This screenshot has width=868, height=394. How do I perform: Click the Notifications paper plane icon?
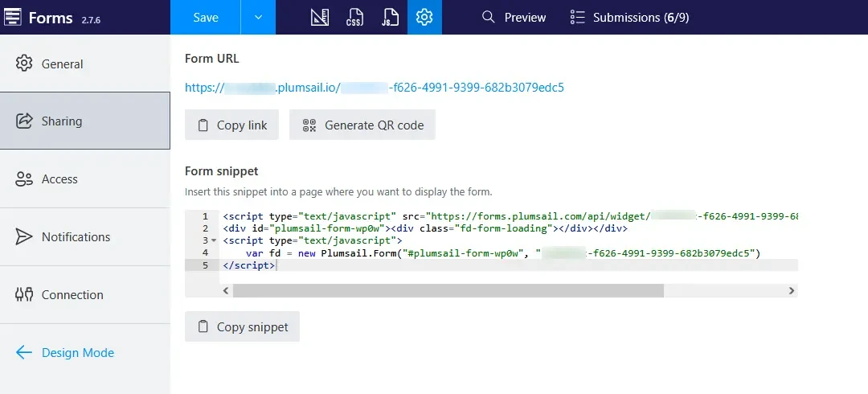(x=24, y=236)
